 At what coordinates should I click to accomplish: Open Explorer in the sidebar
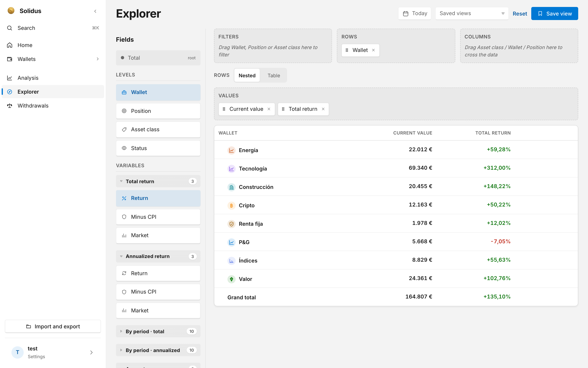(53, 92)
